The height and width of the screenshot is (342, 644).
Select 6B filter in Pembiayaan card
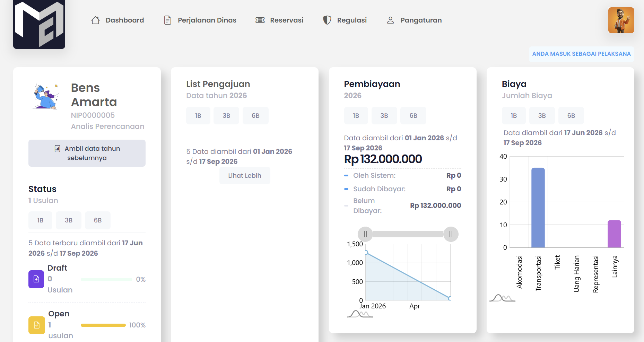pos(414,116)
